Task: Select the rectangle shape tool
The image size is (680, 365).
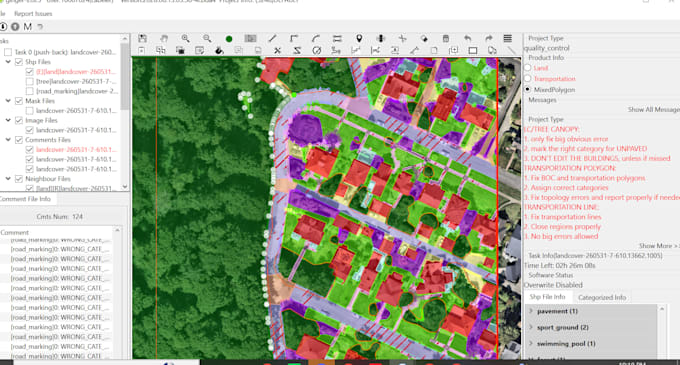Action: (473, 51)
